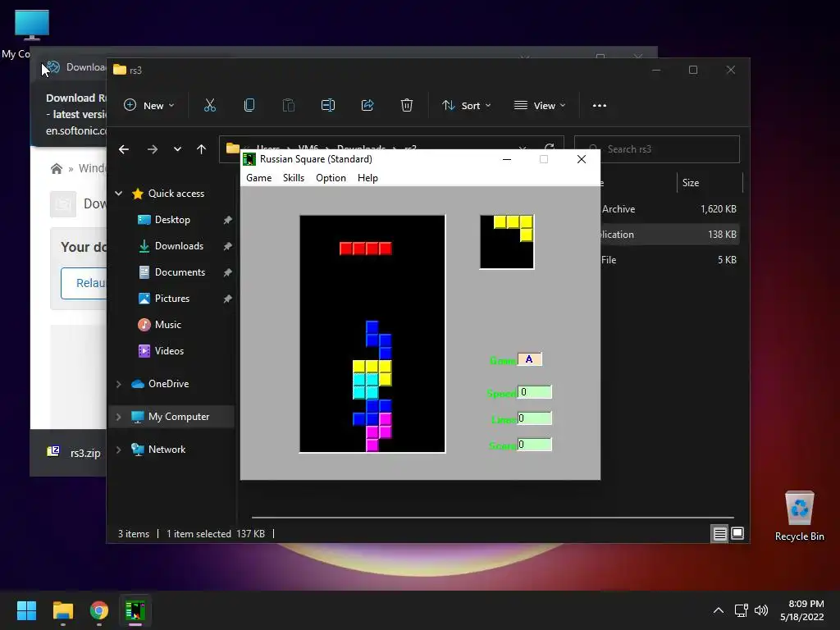Image resolution: width=840 pixels, height=630 pixels.
Task: Select Music in the navigation pane
Action: click(x=167, y=325)
